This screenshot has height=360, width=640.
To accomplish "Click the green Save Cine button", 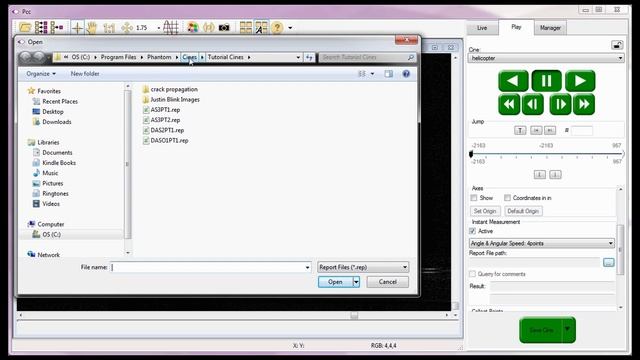I will [542, 330].
